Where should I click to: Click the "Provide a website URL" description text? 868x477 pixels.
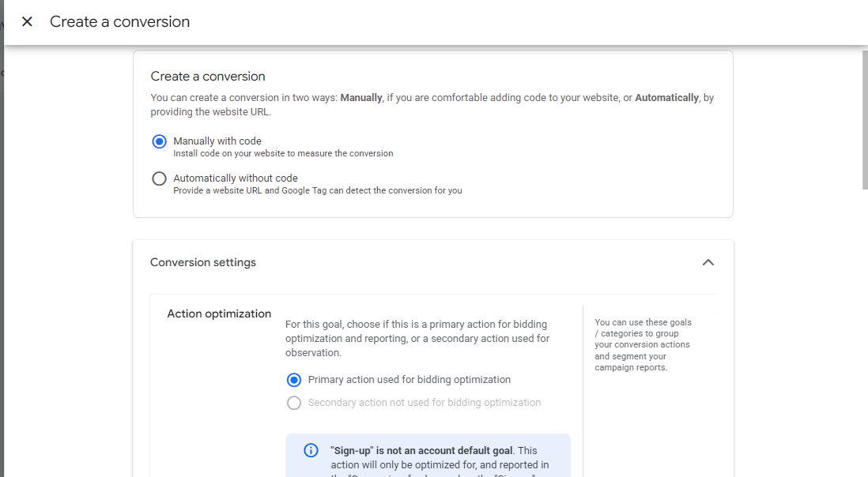click(317, 190)
